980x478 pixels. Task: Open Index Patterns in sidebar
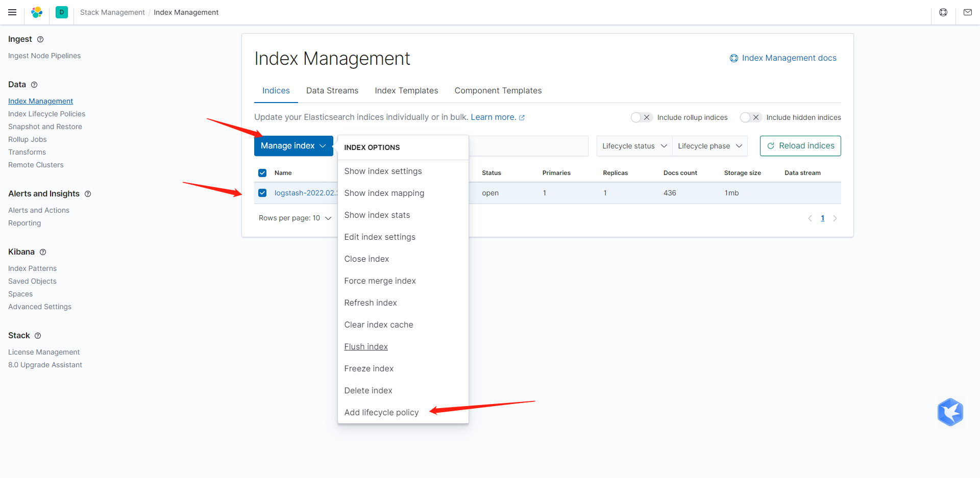[x=32, y=268]
